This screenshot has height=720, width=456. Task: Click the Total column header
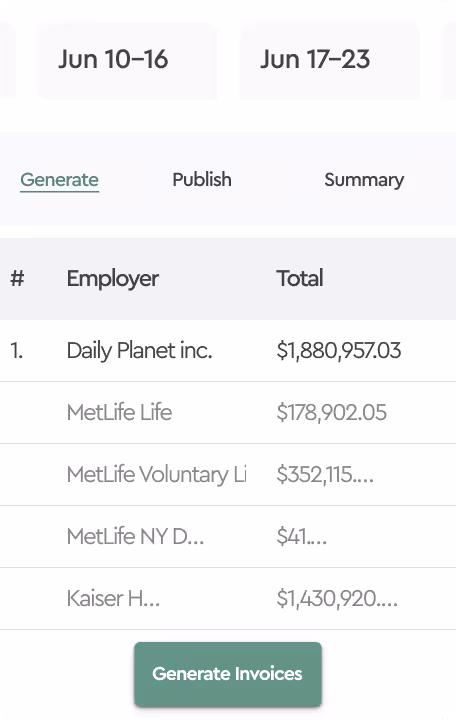pos(300,278)
